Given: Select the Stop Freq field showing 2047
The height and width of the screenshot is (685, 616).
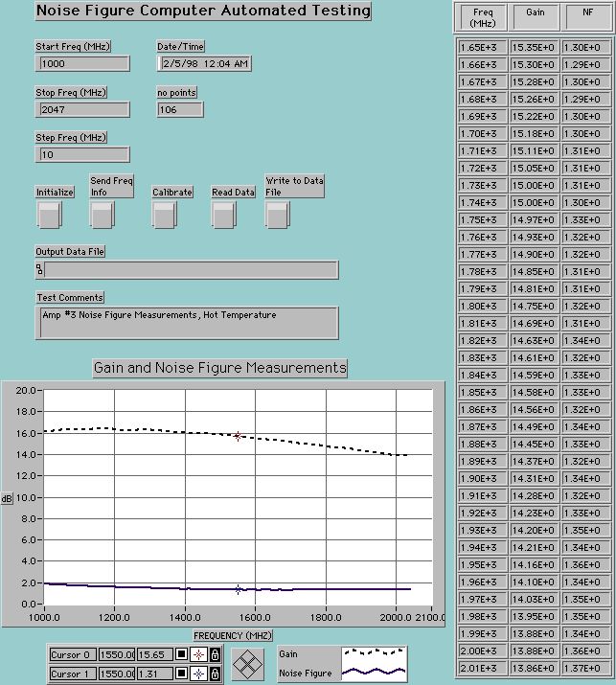Looking at the screenshot, I should pyautogui.click(x=82, y=109).
